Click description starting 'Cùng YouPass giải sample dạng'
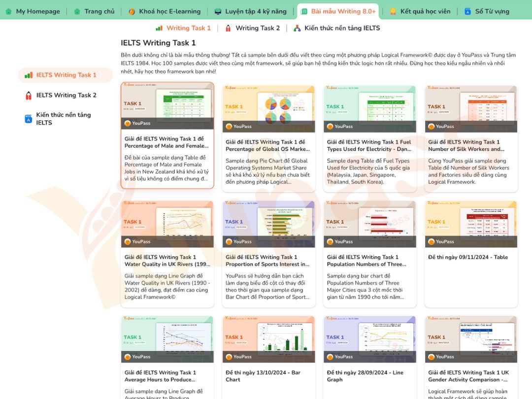 click(x=468, y=171)
